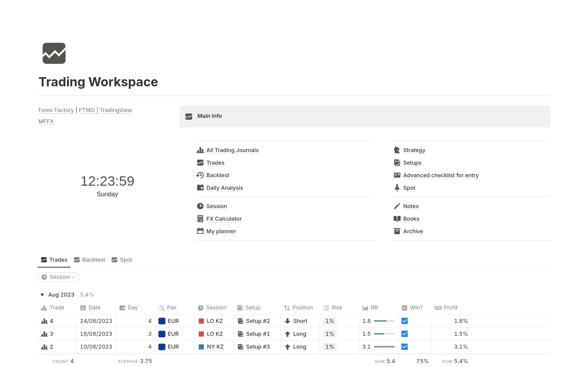Open the Session filter dropdown
588x367 pixels.
(x=58, y=277)
